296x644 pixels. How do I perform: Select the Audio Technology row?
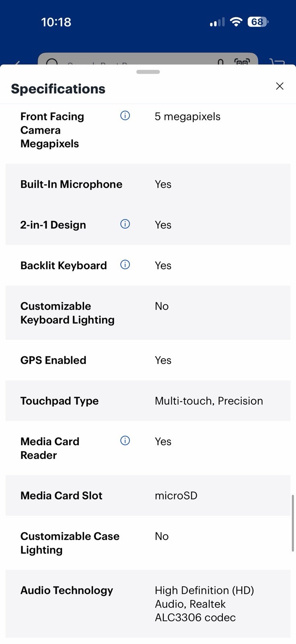tap(148, 603)
